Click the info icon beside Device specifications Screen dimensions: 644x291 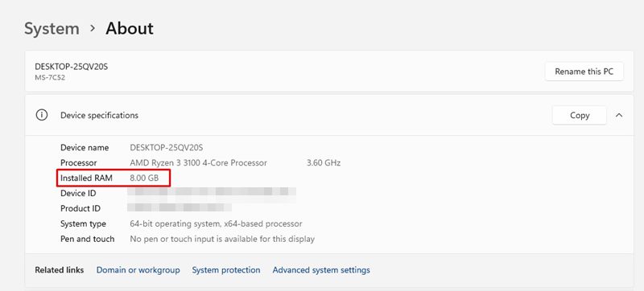(42, 115)
